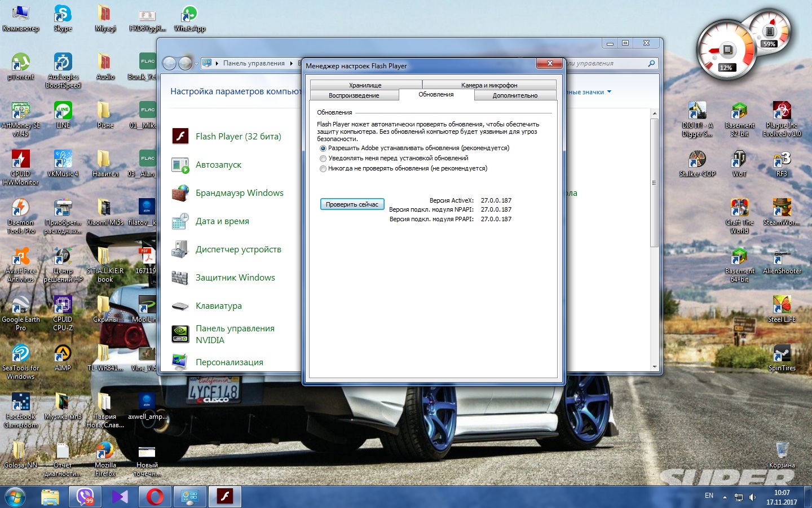Select the Компьютер desktop icon
The height and width of the screenshot is (508, 812).
(x=21, y=19)
